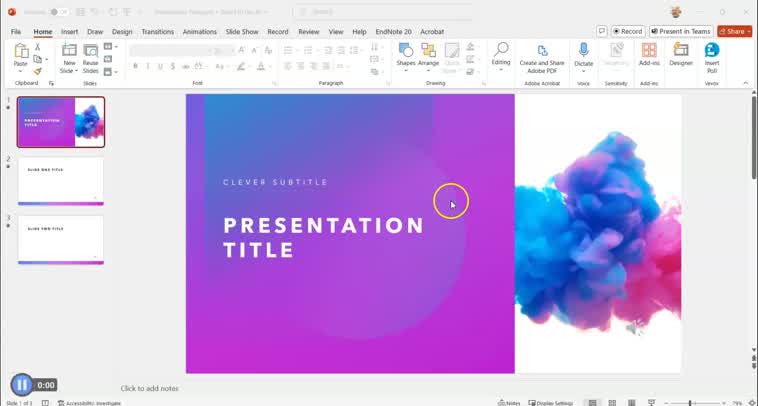758x406 pixels.
Task: Open the File tab
Action: (16, 31)
